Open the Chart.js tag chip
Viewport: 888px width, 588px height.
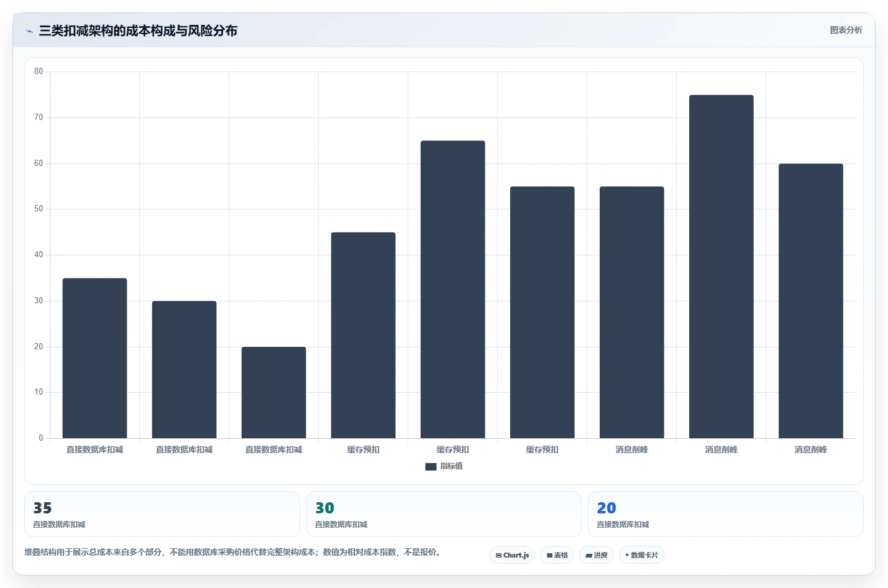point(512,555)
